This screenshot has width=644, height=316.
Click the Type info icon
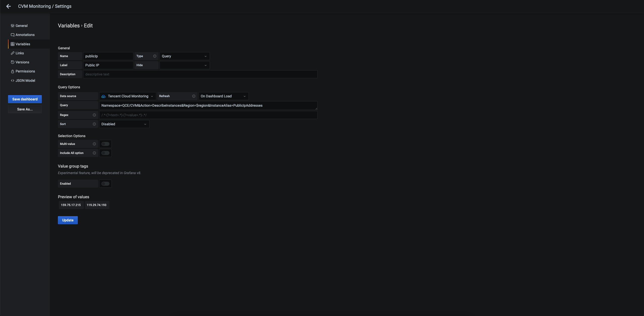(x=155, y=56)
